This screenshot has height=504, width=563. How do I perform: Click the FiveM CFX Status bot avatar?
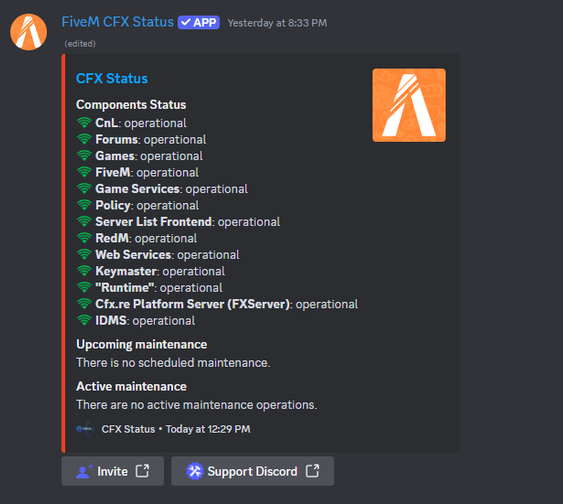[29, 32]
